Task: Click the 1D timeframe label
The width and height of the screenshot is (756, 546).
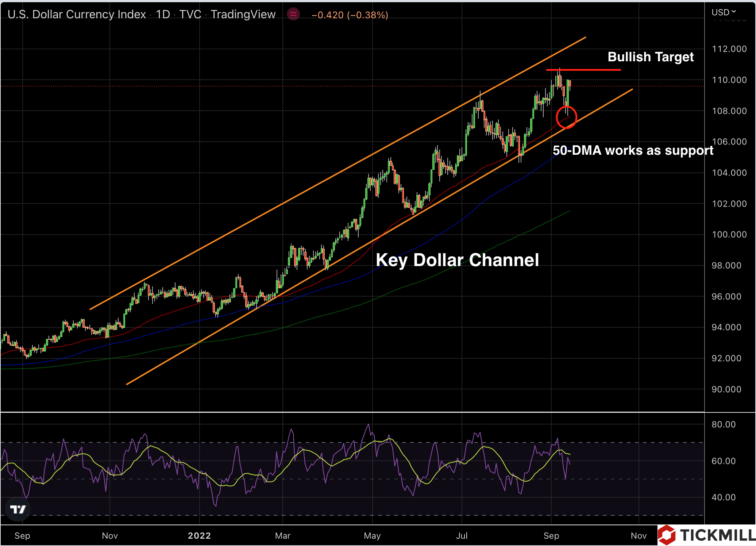Action: pyautogui.click(x=163, y=14)
